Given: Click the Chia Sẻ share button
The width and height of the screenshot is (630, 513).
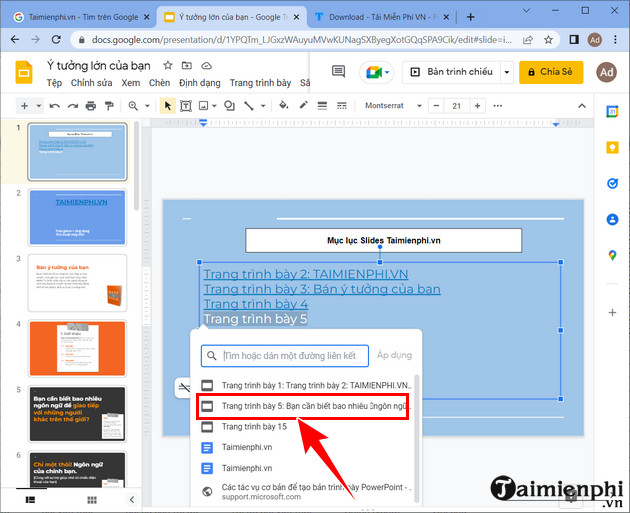Looking at the screenshot, I should point(551,72).
